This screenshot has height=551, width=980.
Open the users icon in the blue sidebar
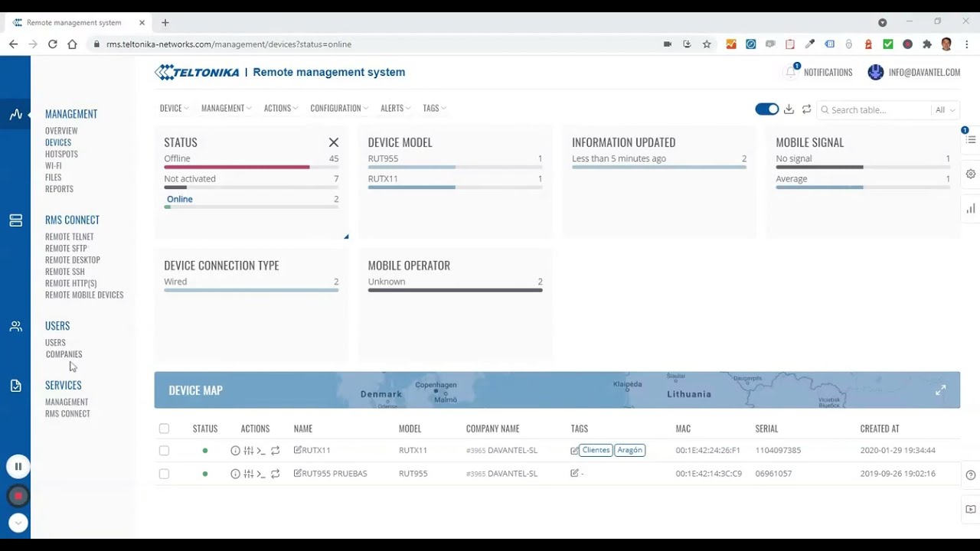pyautogui.click(x=15, y=327)
